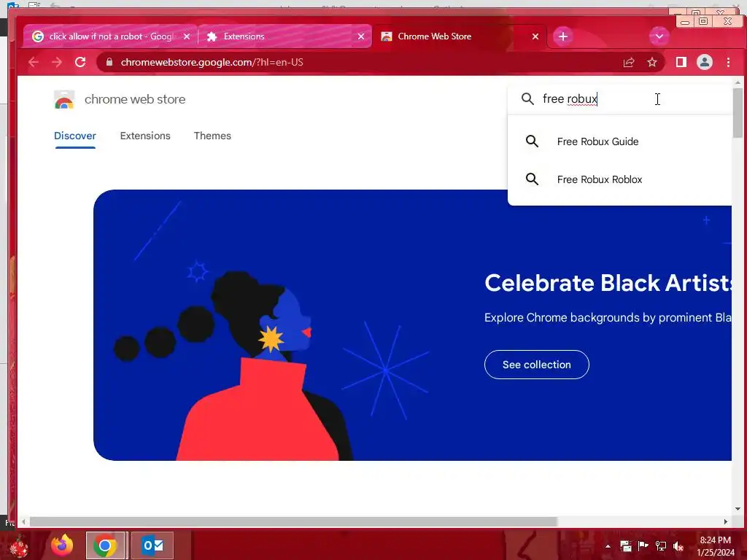This screenshot has height=560, width=747.
Task: Close the 'click allow if not a robot' tab
Action: click(x=187, y=36)
